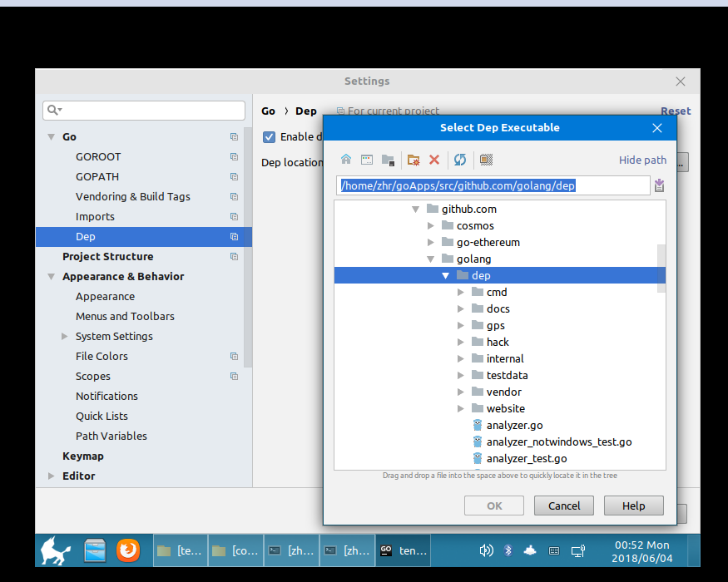Image resolution: width=728 pixels, height=582 pixels.
Task: Toggle the Enable dep integration checkbox
Action: point(269,137)
